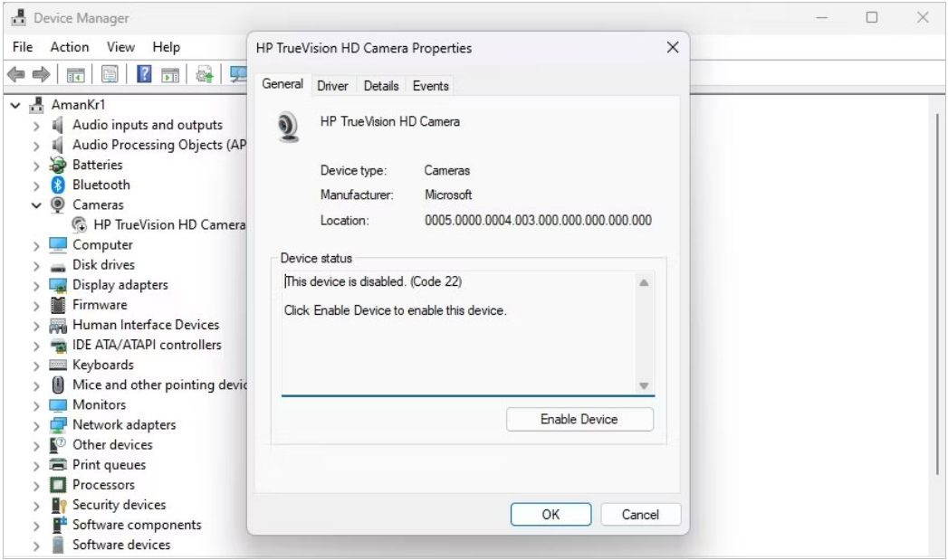This screenshot has width=948, height=560.
Task: Click Cancel in the properties dialog
Action: (x=640, y=514)
